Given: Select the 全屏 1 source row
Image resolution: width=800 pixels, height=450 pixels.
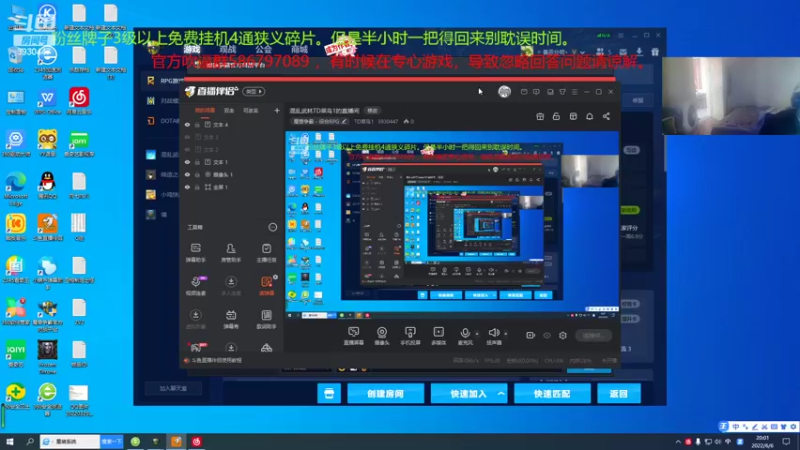Looking at the screenshot, I should [x=232, y=187].
